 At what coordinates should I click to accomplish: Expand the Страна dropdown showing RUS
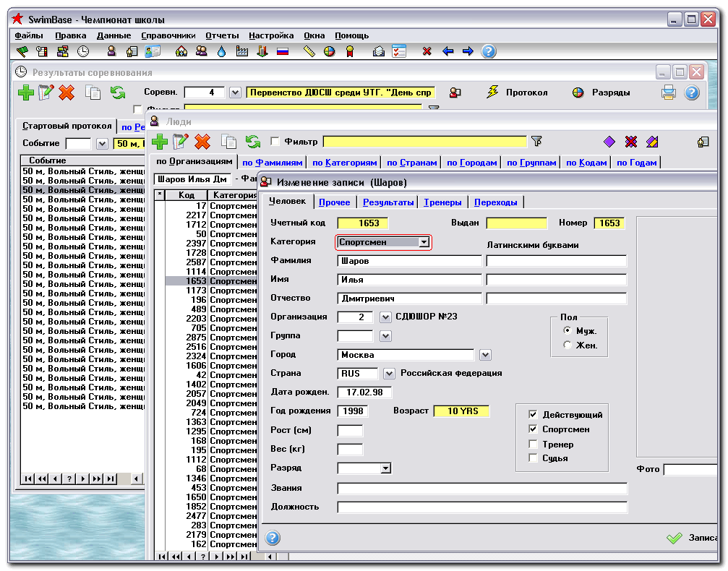coord(388,373)
